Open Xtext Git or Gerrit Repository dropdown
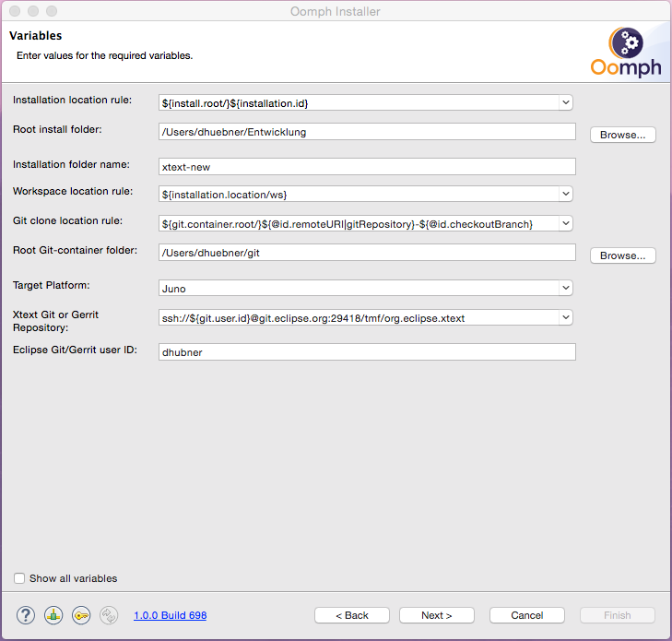The width and height of the screenshot is (672, 641). 566,317
